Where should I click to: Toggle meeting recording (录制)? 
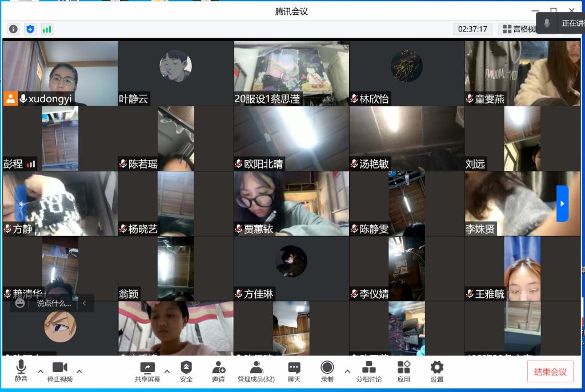pyautogui.click(x=327, y=371)
